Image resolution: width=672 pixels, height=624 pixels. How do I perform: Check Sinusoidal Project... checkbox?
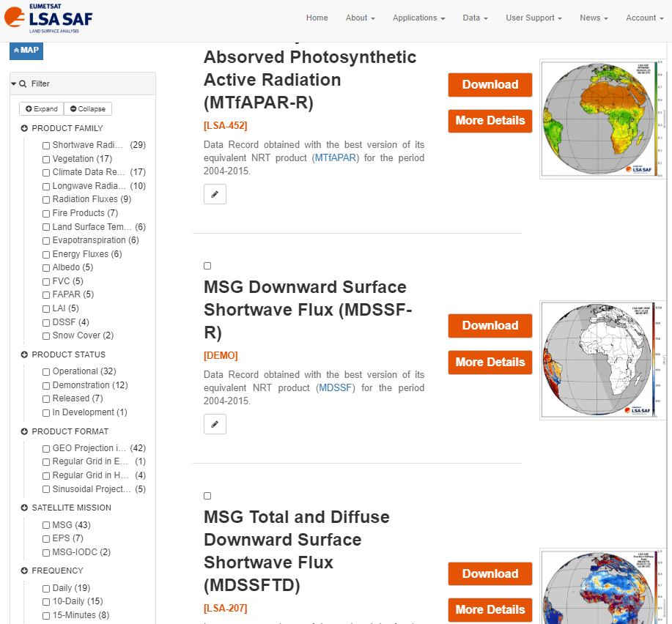46,489
